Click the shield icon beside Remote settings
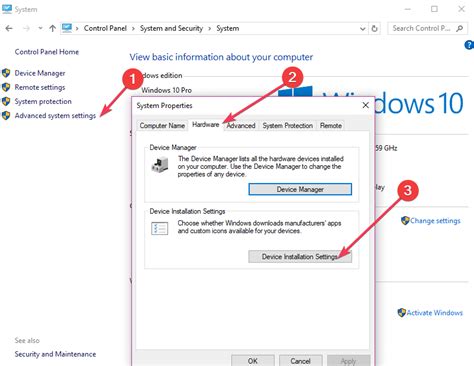Image resolution: width=474 pixels, height=366 pixels. point(6,87)
